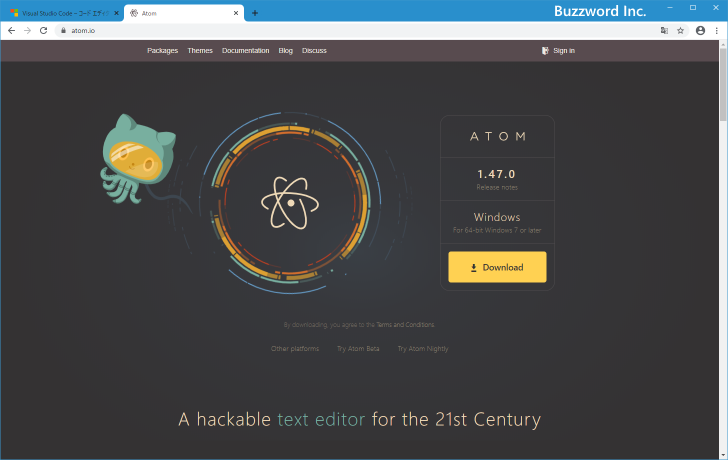Open the Terms and Conditions link

[x=405, y=324]
